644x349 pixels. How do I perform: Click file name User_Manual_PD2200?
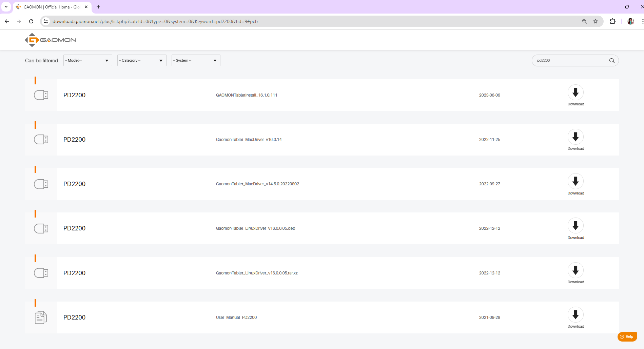pos(236,317)
